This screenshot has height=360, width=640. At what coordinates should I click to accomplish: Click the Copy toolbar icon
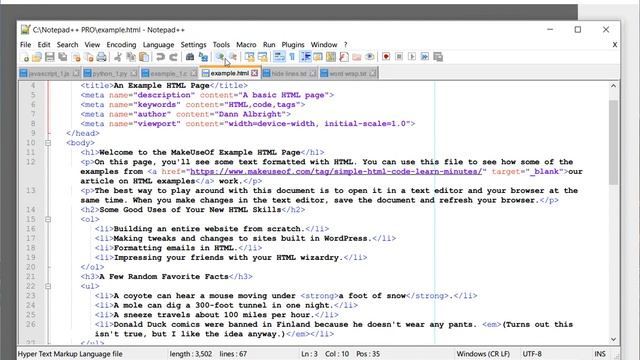(x=131, y=57)
